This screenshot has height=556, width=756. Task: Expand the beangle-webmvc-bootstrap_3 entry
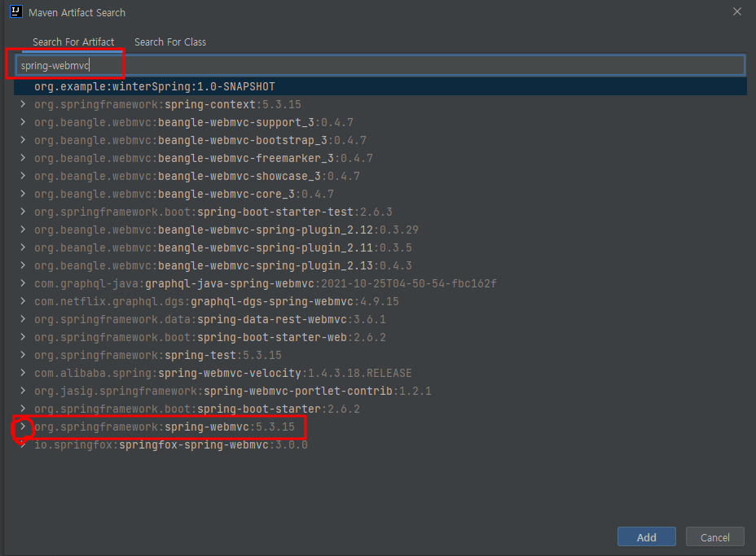pyautogui.click(x=23, y=140)
